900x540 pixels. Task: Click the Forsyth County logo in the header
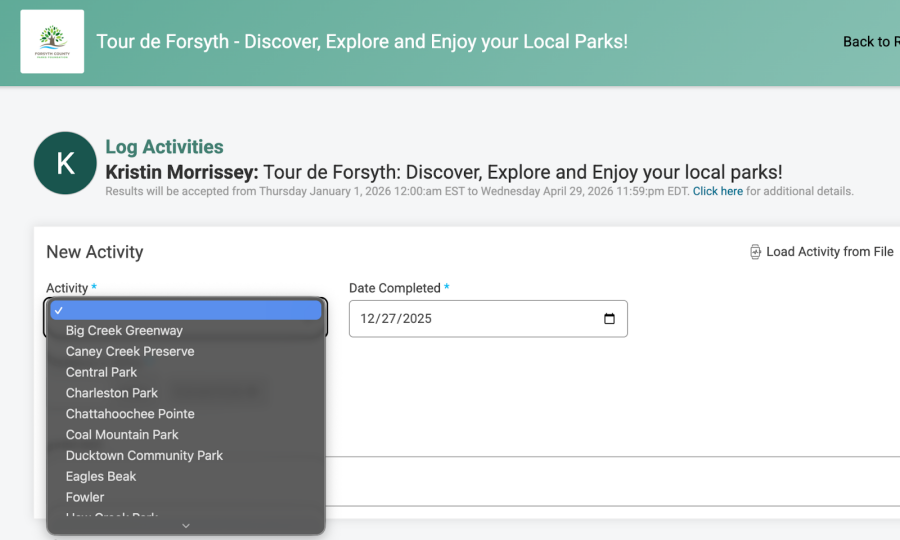[x=52, y=42]
